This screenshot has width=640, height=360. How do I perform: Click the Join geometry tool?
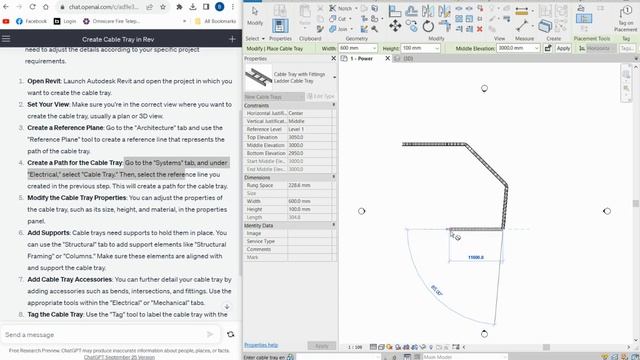point(339,29)
